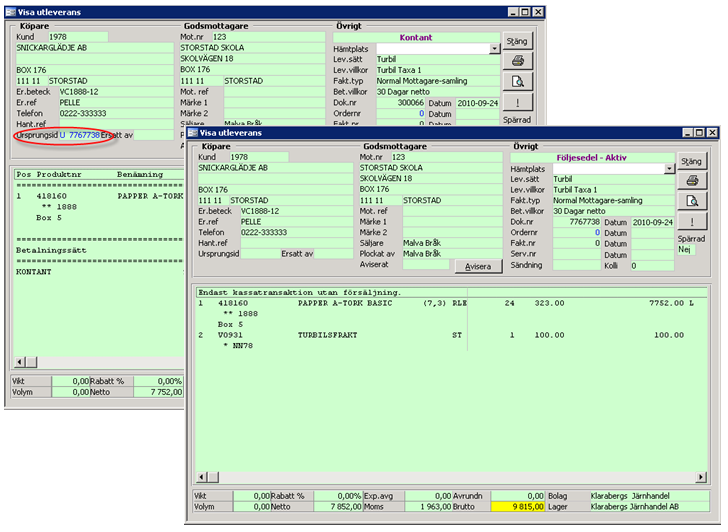Viewport: 728px width, 532px height.
Task: Click the Mot.nr field 123 in front window
Action: (x=447, y=157)
